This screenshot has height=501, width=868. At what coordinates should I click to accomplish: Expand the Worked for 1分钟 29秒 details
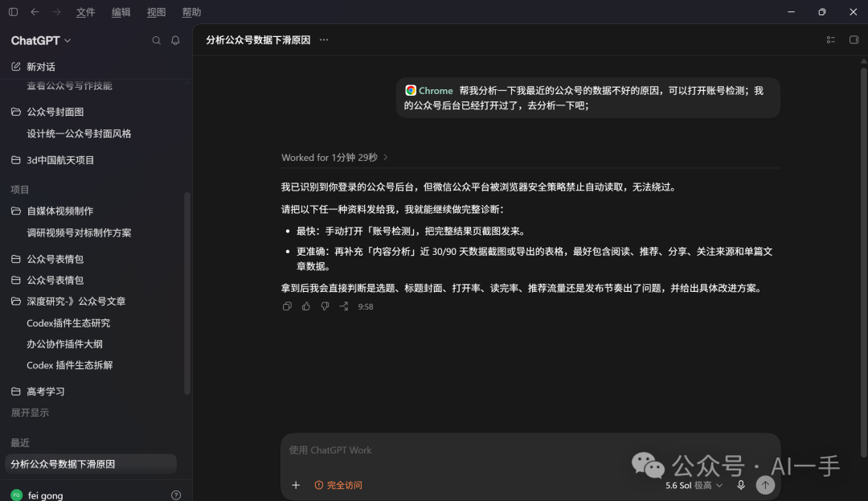pos(334,158)
